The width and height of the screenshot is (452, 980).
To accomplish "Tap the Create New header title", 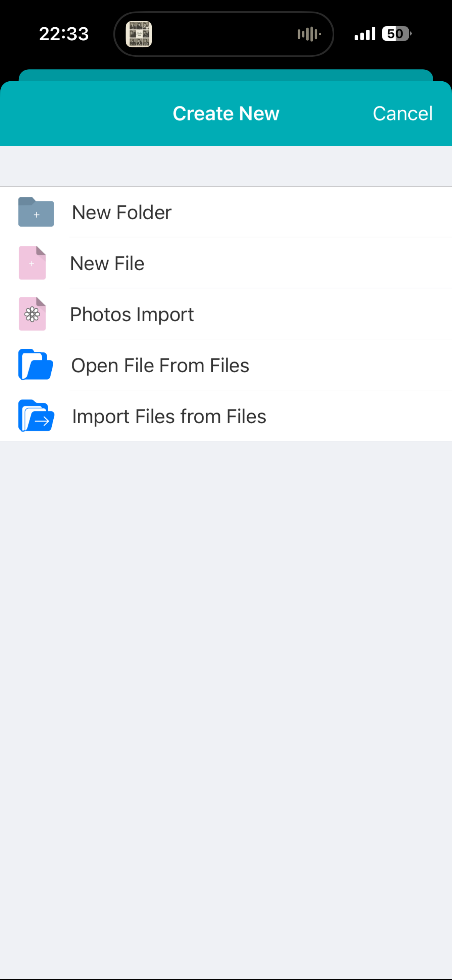I will tap(226, 113).
